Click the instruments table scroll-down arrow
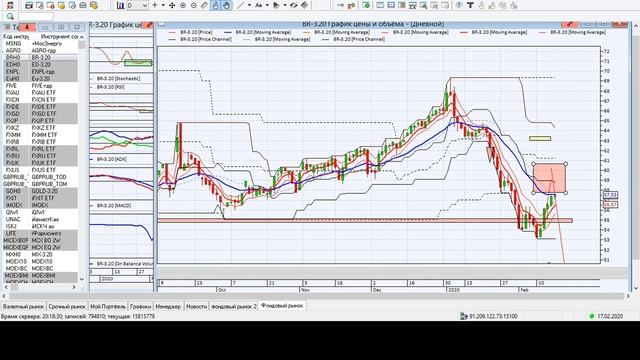This screenshot has width=640, height=360. [82, 279]
